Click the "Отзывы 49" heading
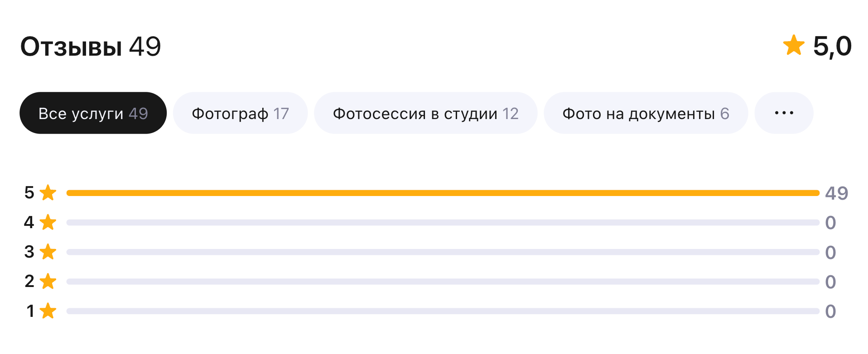This screenshot has height=354, width=868. [x=91, y=45]
